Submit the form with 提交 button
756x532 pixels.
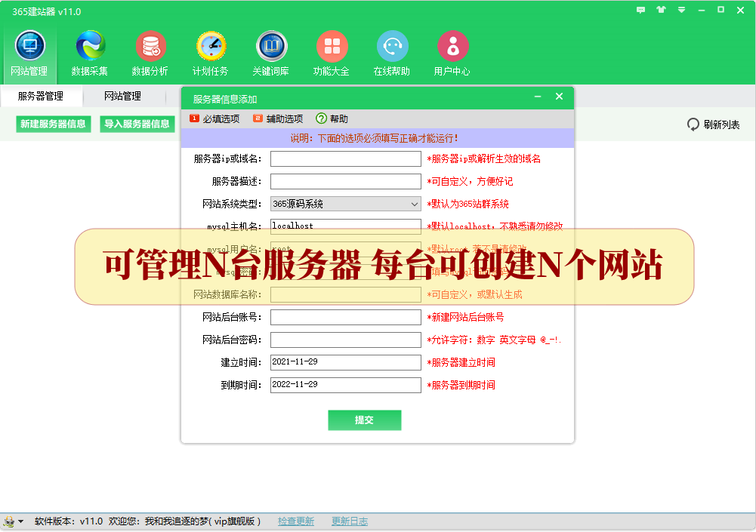tap(365, 420)
